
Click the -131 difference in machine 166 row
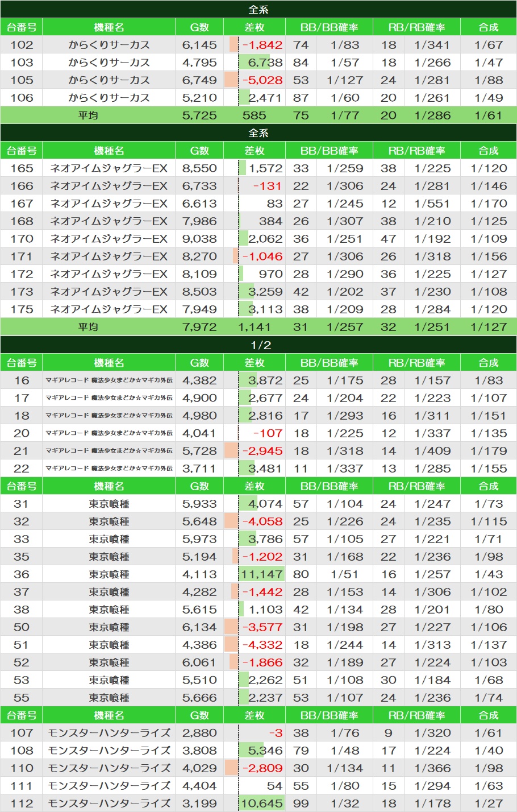point(268,186)
